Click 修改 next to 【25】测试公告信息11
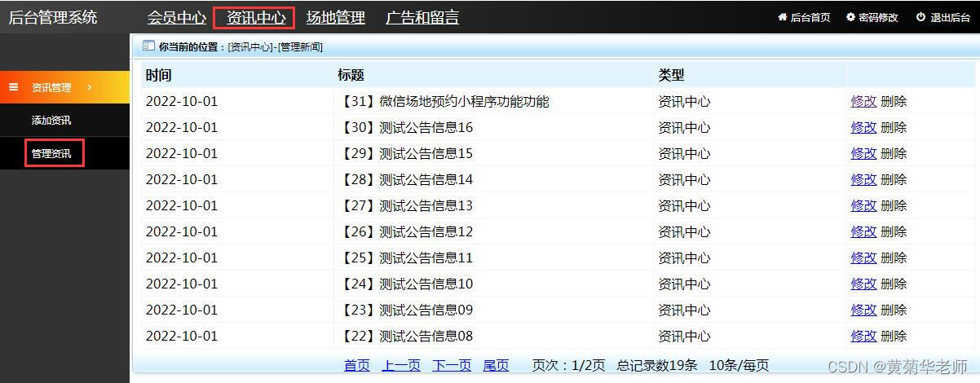Screen dimensions: 980x383 coord(863,258)
